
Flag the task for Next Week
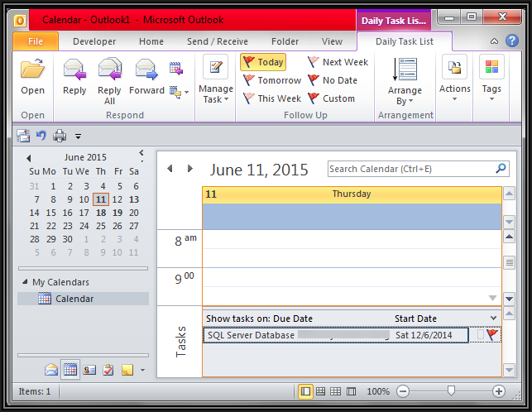pyautogui.click(x=338, y=62)
